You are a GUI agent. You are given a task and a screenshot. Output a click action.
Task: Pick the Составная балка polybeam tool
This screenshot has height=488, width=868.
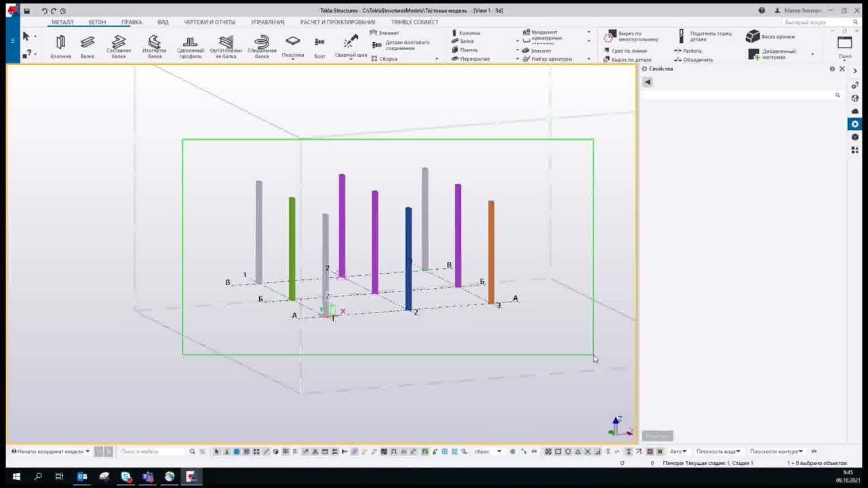click(x=119, y=47)
